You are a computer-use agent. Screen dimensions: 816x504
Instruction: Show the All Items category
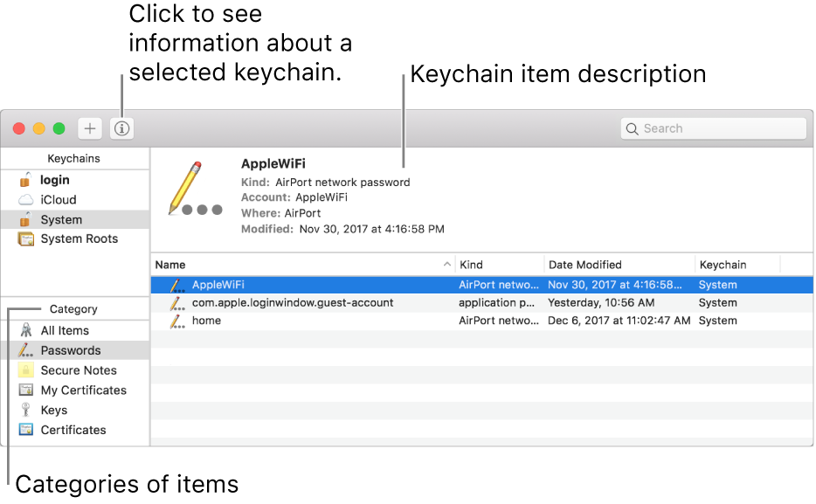[75, 331]
